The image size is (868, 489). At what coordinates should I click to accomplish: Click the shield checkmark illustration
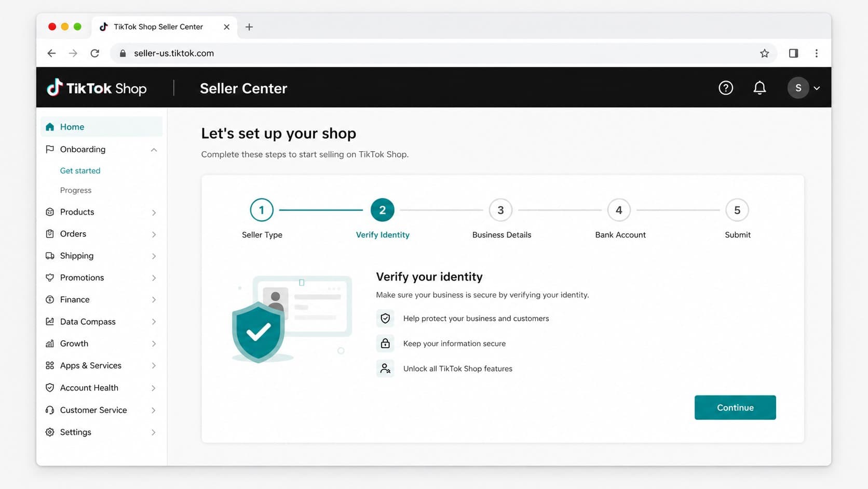point(258,332)
